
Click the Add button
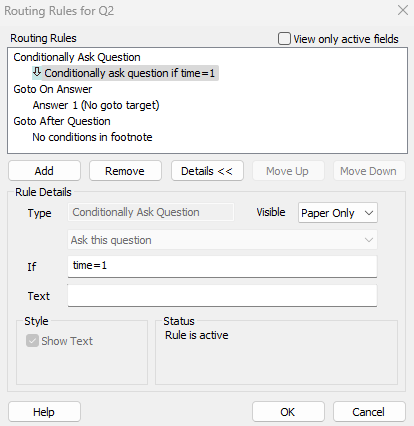pyautogui.click(x=44, y=171)
